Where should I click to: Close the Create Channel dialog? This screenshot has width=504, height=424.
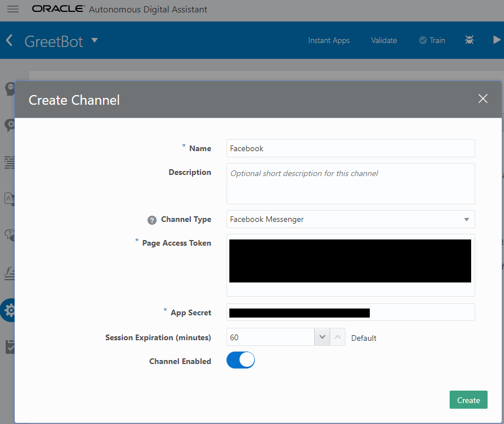(483, 98)
